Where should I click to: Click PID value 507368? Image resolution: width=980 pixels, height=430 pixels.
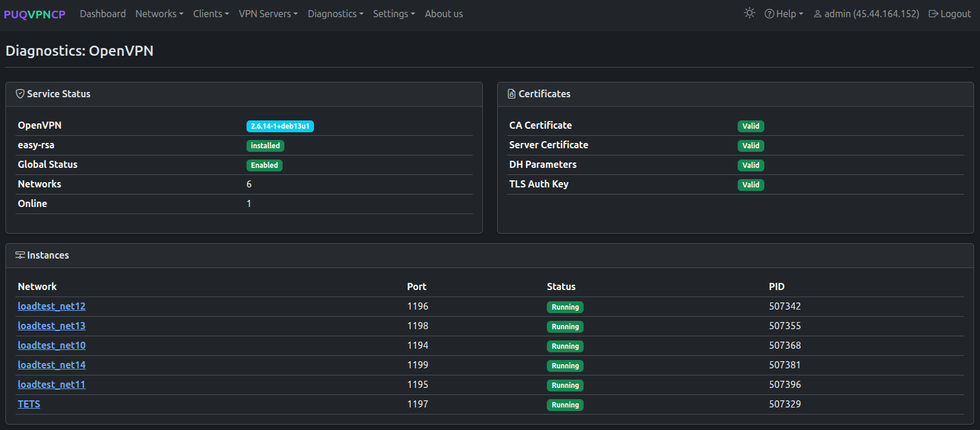pos(785,345)
